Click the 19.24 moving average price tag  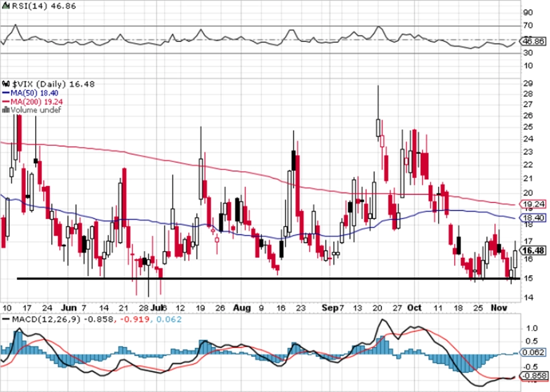533,204
